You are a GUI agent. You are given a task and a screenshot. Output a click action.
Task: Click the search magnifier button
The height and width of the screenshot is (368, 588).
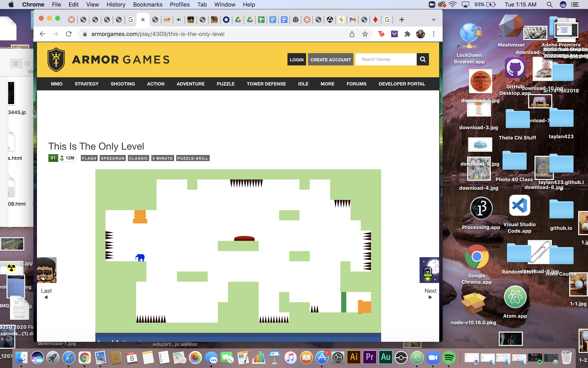coord(423,59)
